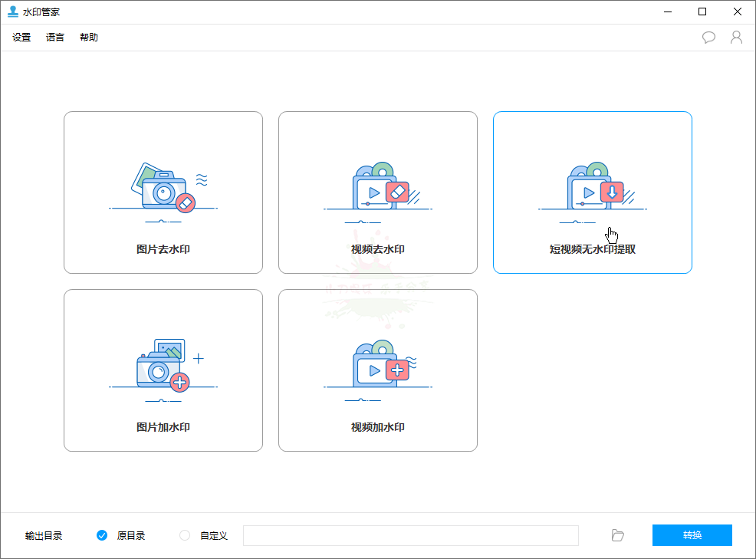Click the 转换 convert button

tap(692, 535)
